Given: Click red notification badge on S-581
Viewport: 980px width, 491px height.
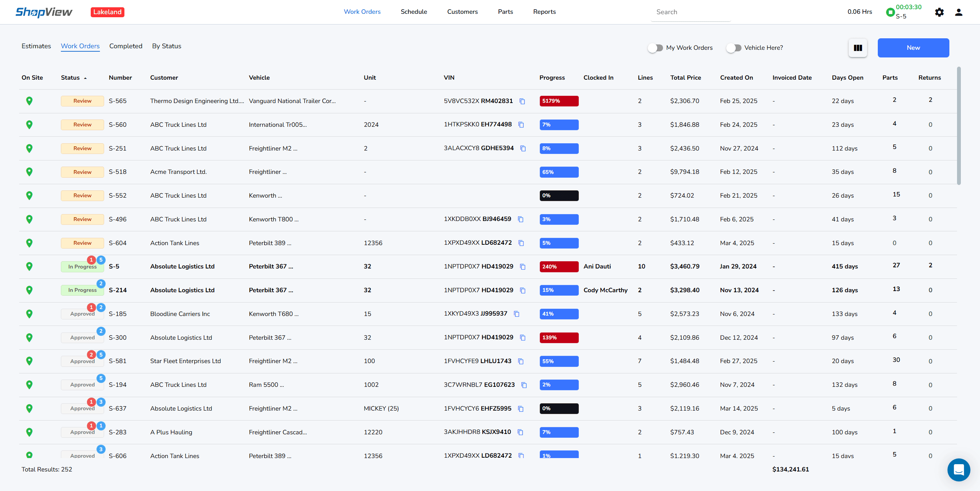Looking at the screenshot, I should point(91,355).
